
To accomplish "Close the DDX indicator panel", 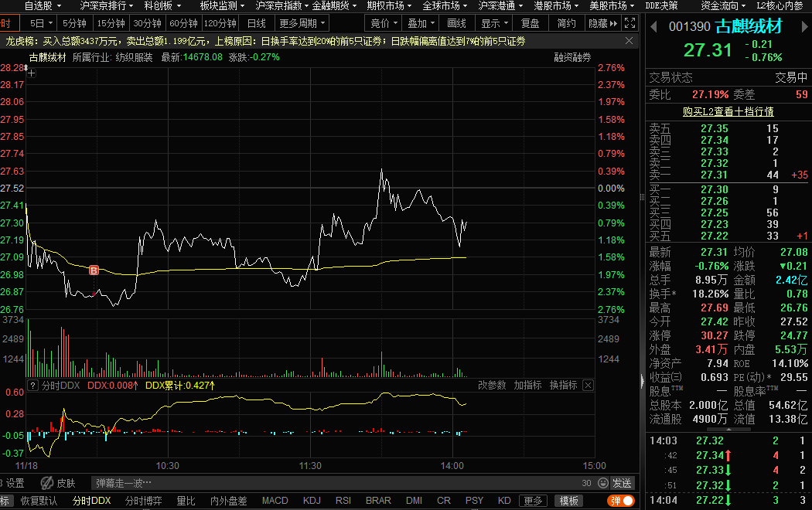I will (x=588, y=385).
